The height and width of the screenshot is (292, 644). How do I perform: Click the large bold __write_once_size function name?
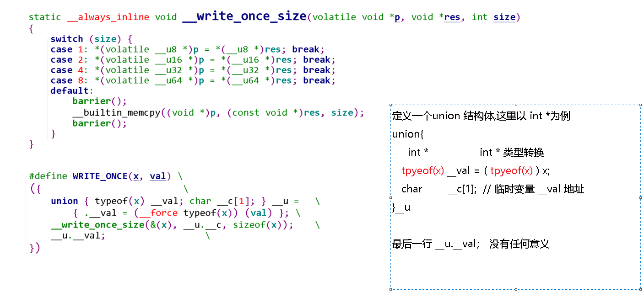coord(244,16)
